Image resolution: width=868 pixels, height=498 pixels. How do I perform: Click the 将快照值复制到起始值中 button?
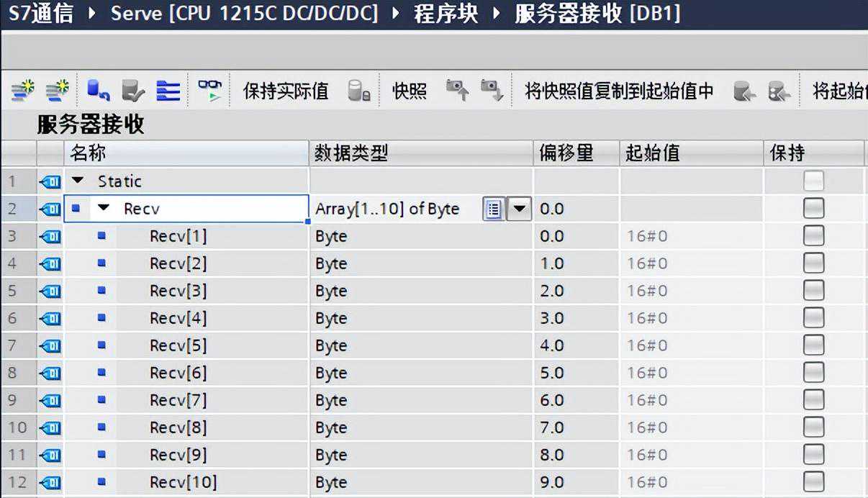point(619,91)
